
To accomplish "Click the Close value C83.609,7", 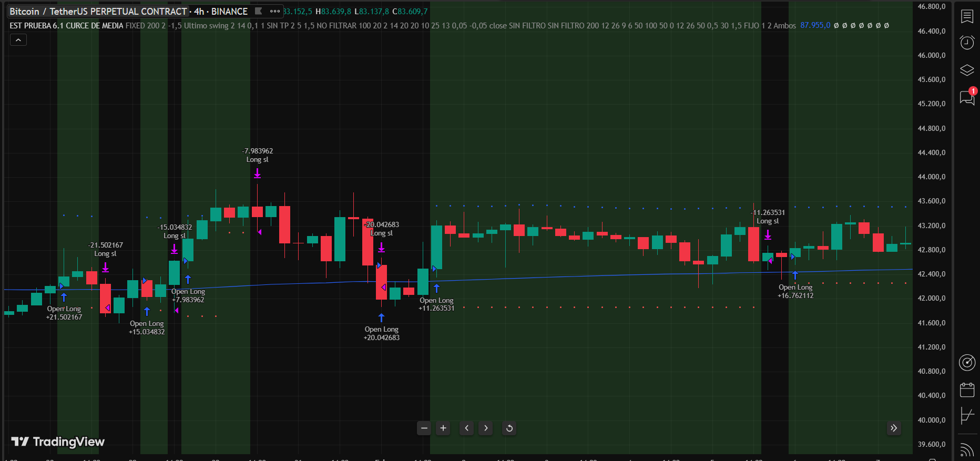I will [410, 11].
